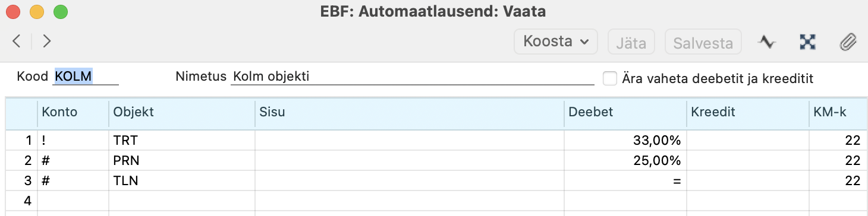Click the yellow minimize window button
868x216 pixels.
click(x=37, y=11)
